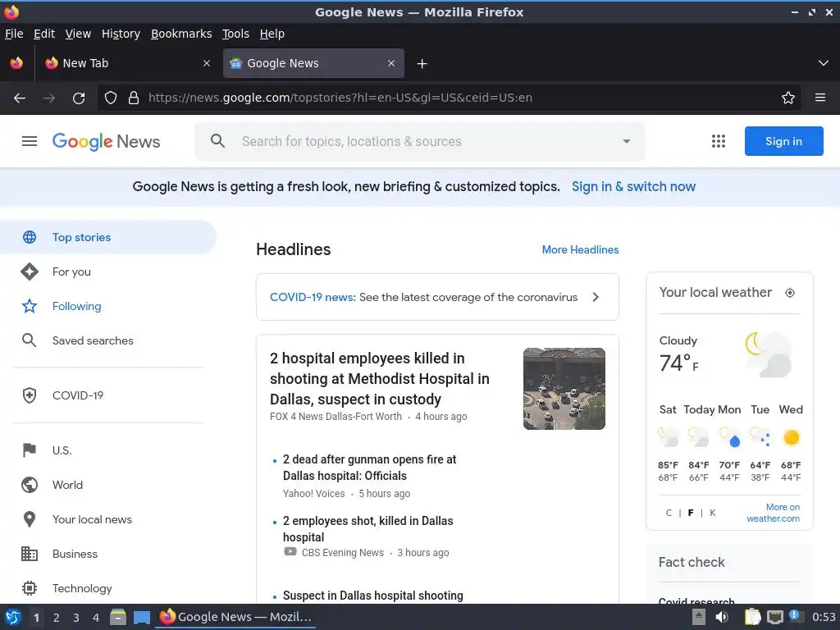The height and width of the screenshot is (630, 840).
Task: Open the COVID-19 coverage chevron arrow
Action: pos(596,297)
